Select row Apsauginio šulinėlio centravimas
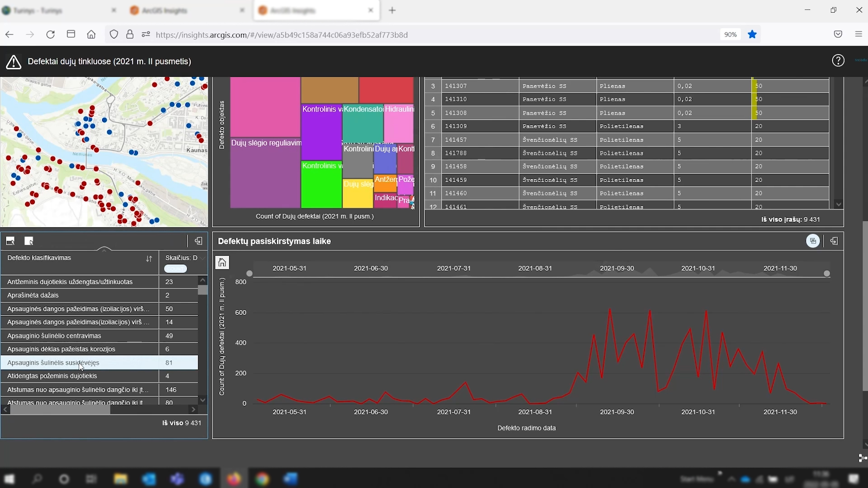 pyautogui.click(x=54, y=336)
